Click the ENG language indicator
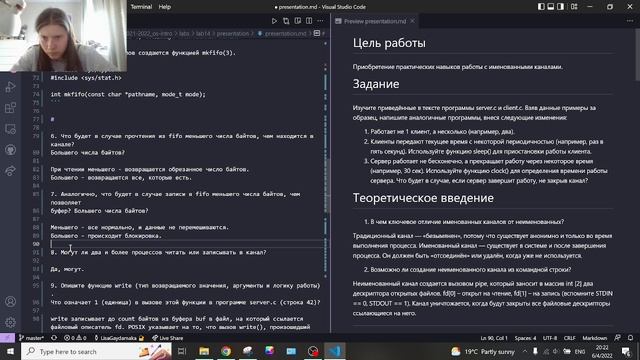640x360 pixels. point(580,351)
